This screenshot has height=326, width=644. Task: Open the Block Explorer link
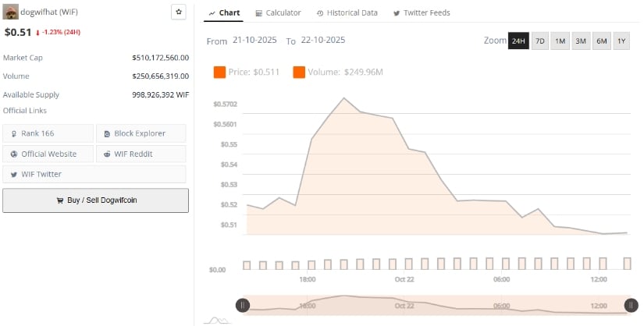(141, 133)
